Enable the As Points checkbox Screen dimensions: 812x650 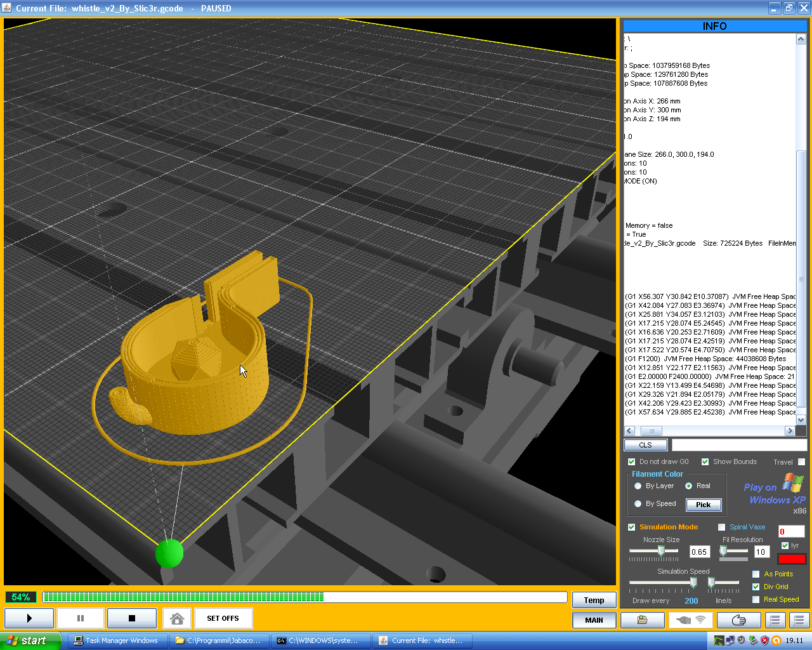tap(756, 574)
